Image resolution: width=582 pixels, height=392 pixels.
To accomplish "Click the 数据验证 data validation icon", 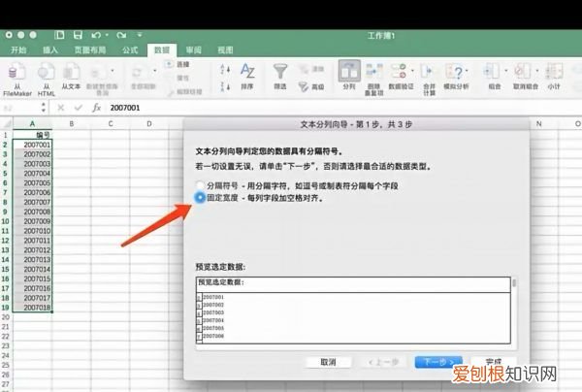I will pos(399,71).
